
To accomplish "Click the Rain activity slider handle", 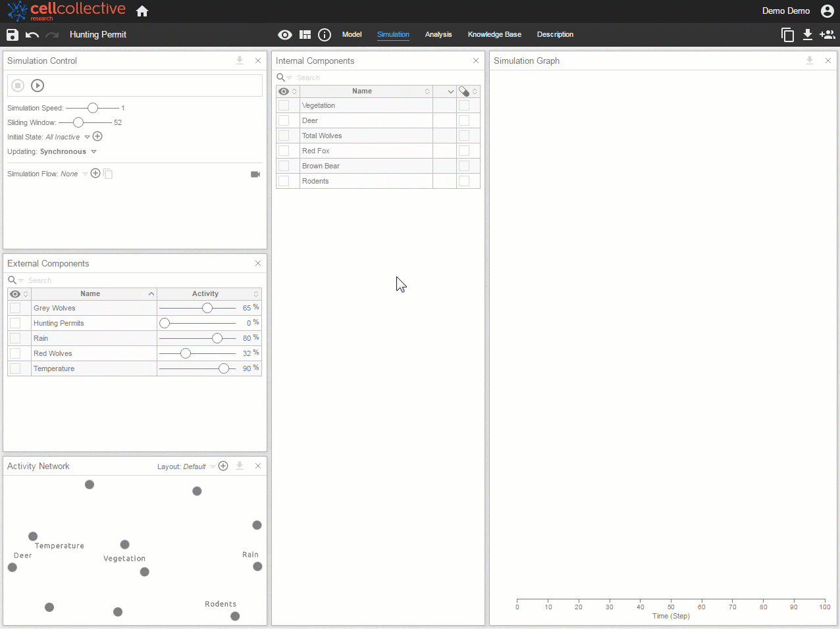I will [x=217, y=338].
